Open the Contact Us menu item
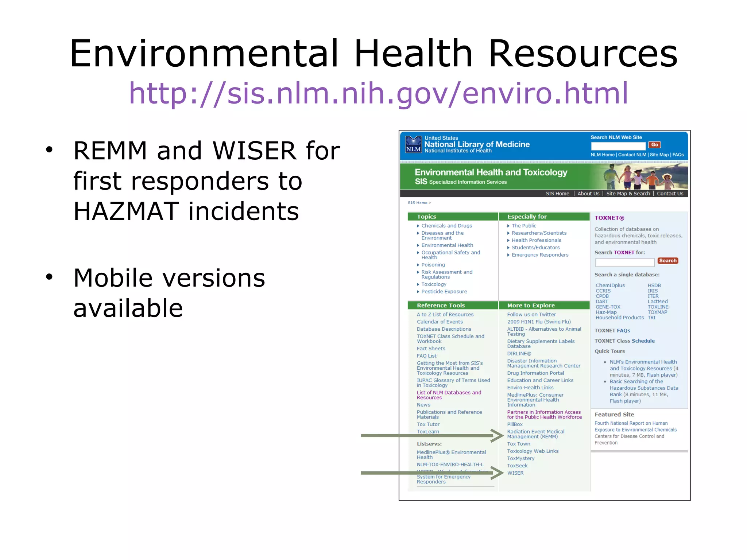The height and width of the screenshot is (560, 747). 670,194
